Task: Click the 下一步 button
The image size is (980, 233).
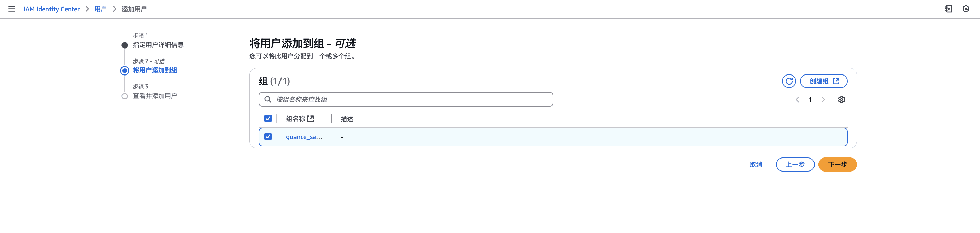Action: (837, 164)
